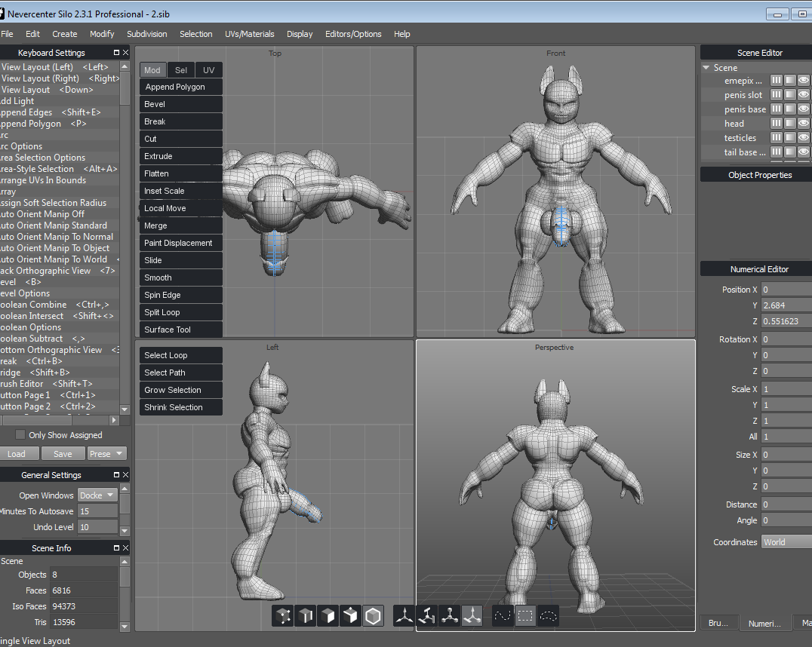
Task: Choose object selection mode wireframe cube
Action: (x=373, y=616)
